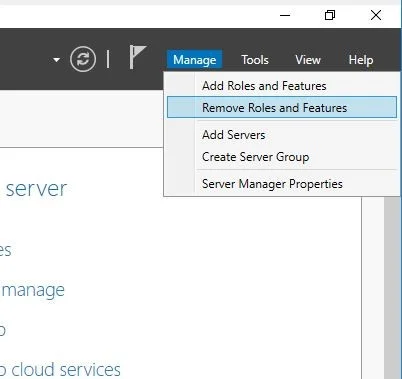402x379 pixels.
Task: Open the Help menu
Action: [x=361, y=60]
